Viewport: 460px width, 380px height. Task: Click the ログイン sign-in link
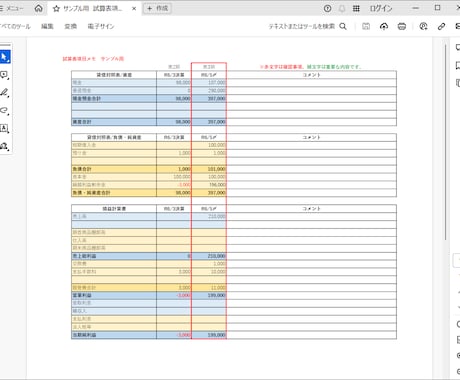click(x=381, y=9)
